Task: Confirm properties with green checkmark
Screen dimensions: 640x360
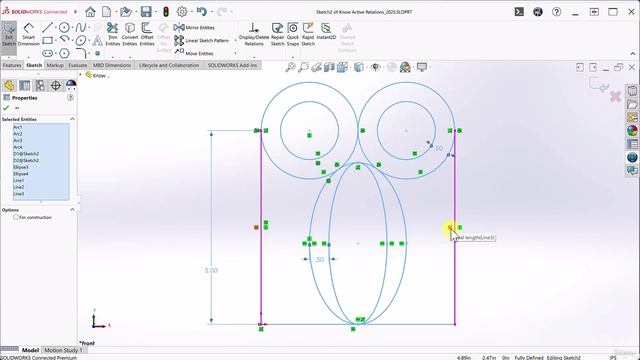Action: click(x=6, y=108)
